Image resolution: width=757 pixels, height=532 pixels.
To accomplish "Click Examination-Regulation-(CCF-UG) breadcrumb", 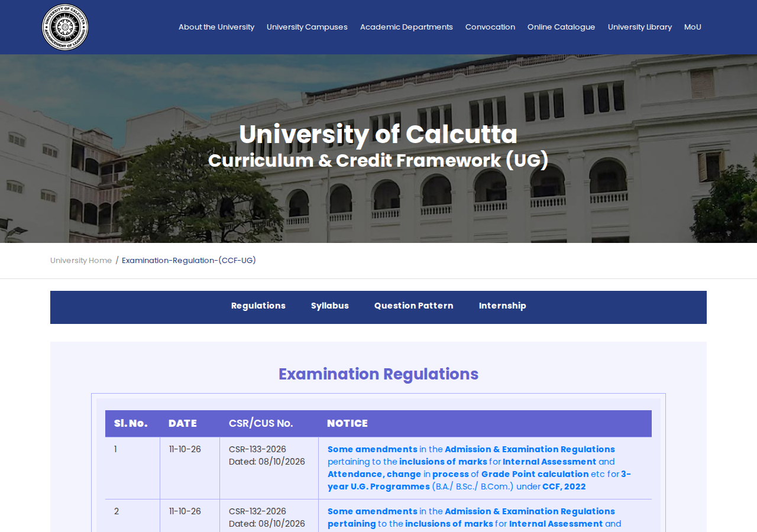I will (x=189, y=261).
